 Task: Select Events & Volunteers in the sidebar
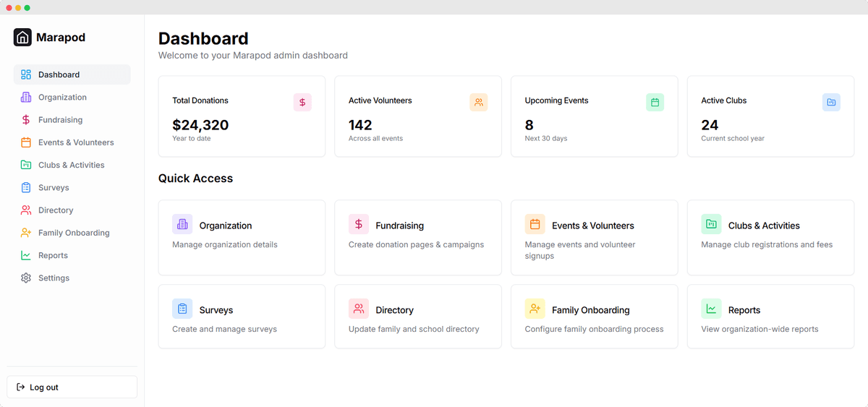(x=75, y=142)
